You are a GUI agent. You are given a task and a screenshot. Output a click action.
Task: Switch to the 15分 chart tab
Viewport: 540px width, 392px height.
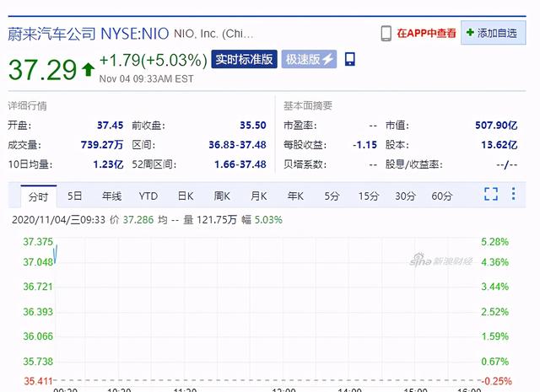point(369,196)
